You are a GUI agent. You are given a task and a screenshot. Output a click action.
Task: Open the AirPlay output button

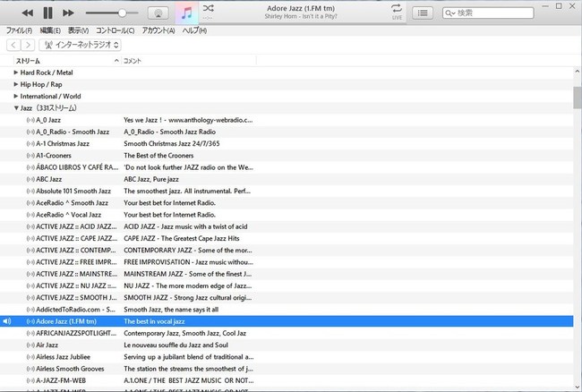pyautogui.click(x=158, y=13)
